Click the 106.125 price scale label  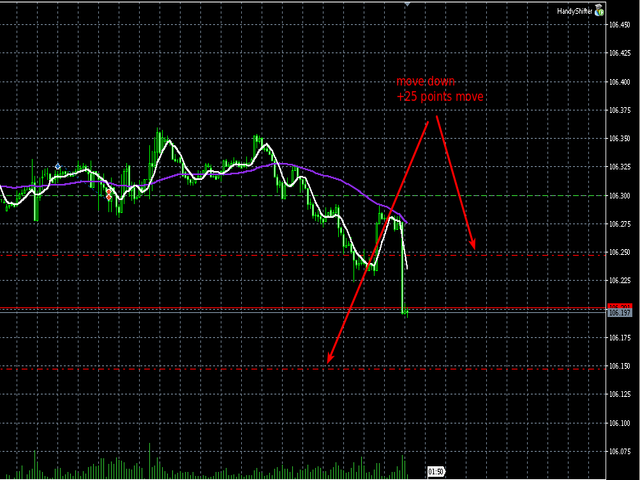pyautogui.click(x=619, y=394)
